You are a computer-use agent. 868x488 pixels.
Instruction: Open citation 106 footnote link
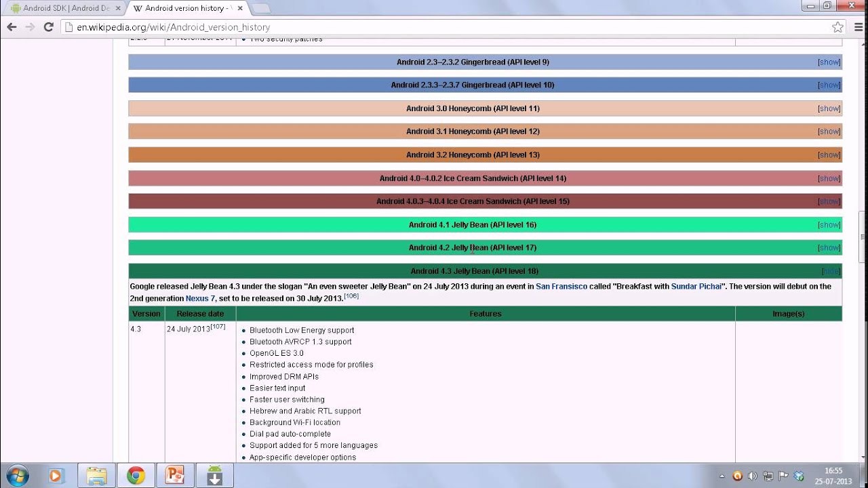(351, 296)
